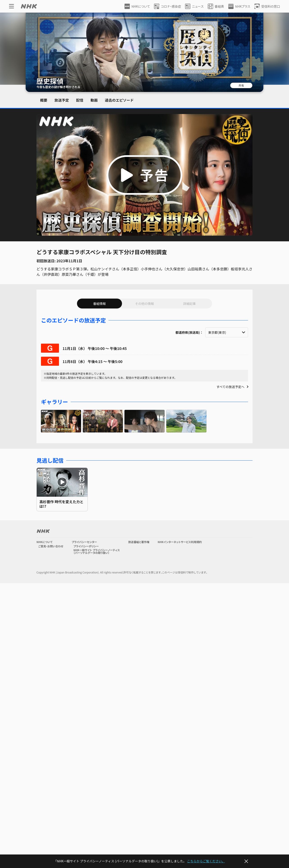Click 11月8日（水）午後4:15 broadcast time
The height and width of the screenshot is (868, 289).
click(93, 362)
